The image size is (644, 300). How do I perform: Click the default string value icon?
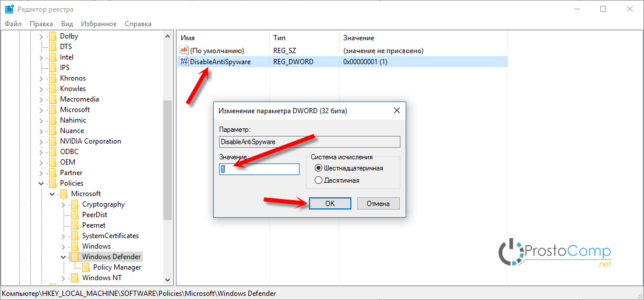[184, 51]
